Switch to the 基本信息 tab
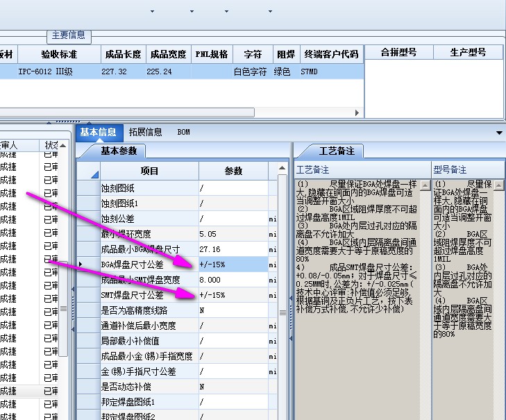506x420 pixels. coord(99,133)
